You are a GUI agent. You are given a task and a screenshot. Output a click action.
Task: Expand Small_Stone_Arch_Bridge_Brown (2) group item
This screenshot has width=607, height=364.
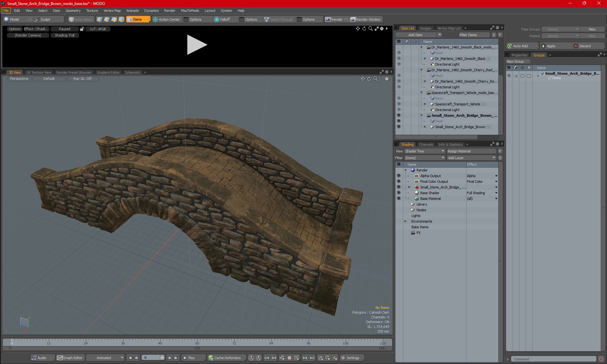click(x=425, y=127)
